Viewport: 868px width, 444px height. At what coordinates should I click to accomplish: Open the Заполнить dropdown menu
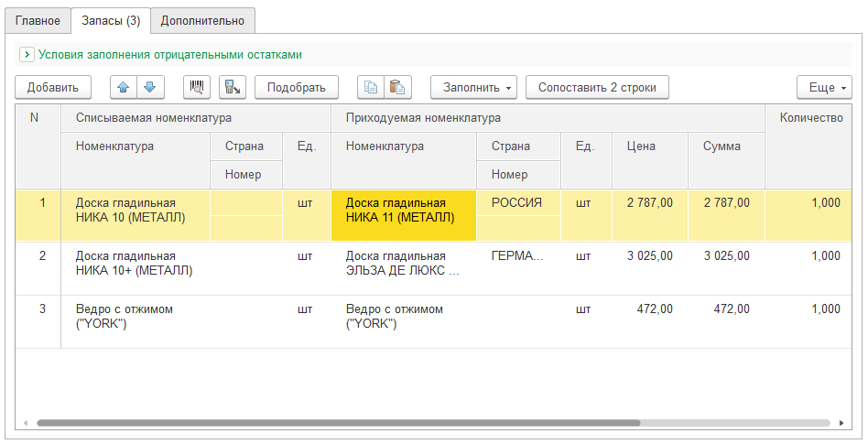coord(474,88)
